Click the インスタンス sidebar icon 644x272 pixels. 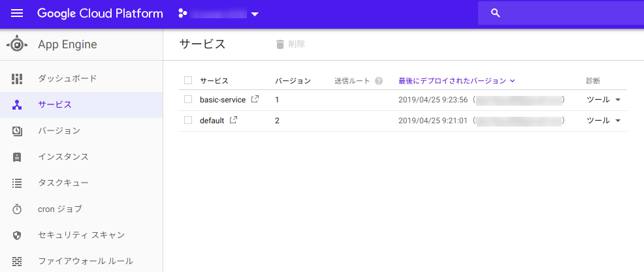tap(17, 157)
